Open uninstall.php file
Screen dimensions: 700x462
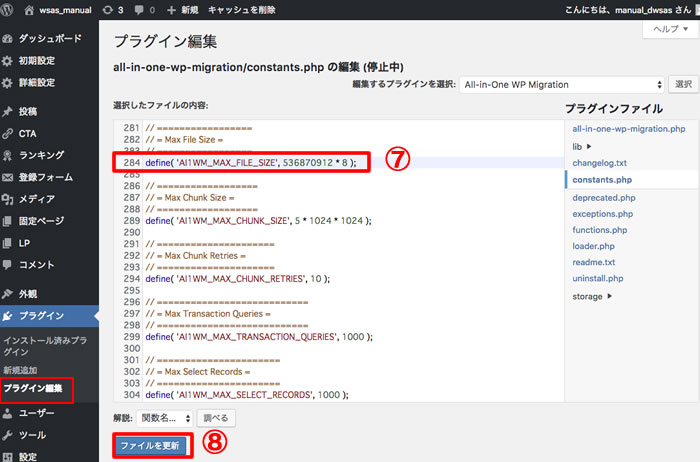click(x=598, y=278)
